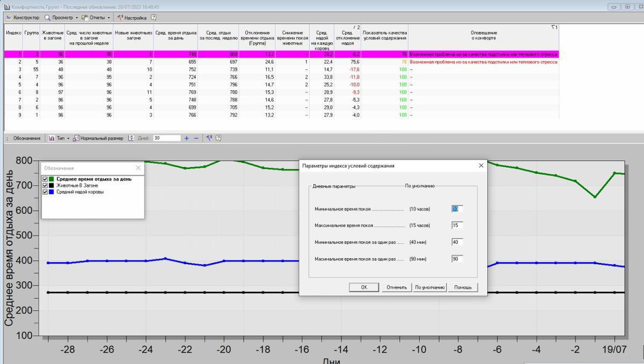Click rest time cell 655
The height and width of the screenshot is (364, 644).
(176, 62)
